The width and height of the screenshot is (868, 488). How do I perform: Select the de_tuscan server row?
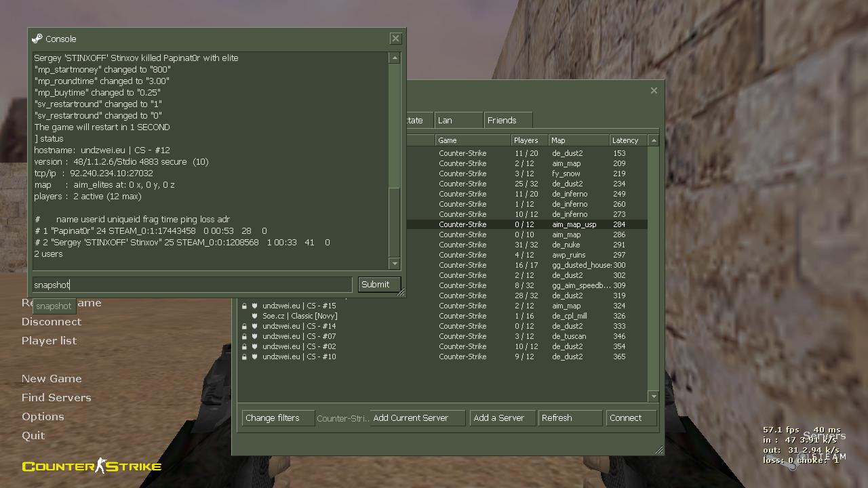[443, 336]
